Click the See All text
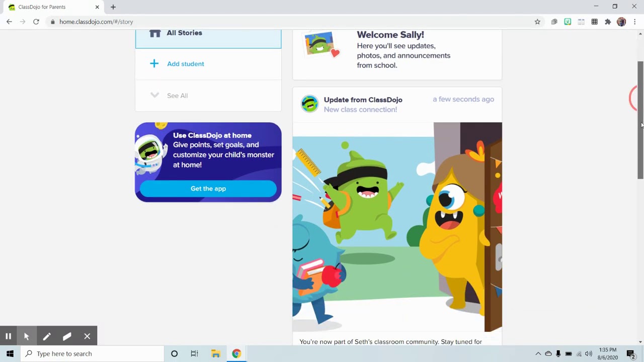 point(177,96)
